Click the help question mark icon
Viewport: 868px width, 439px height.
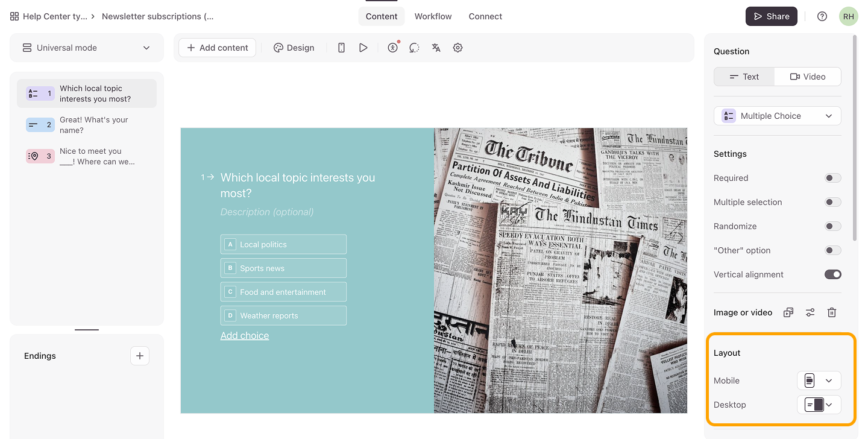click(822, 16)
